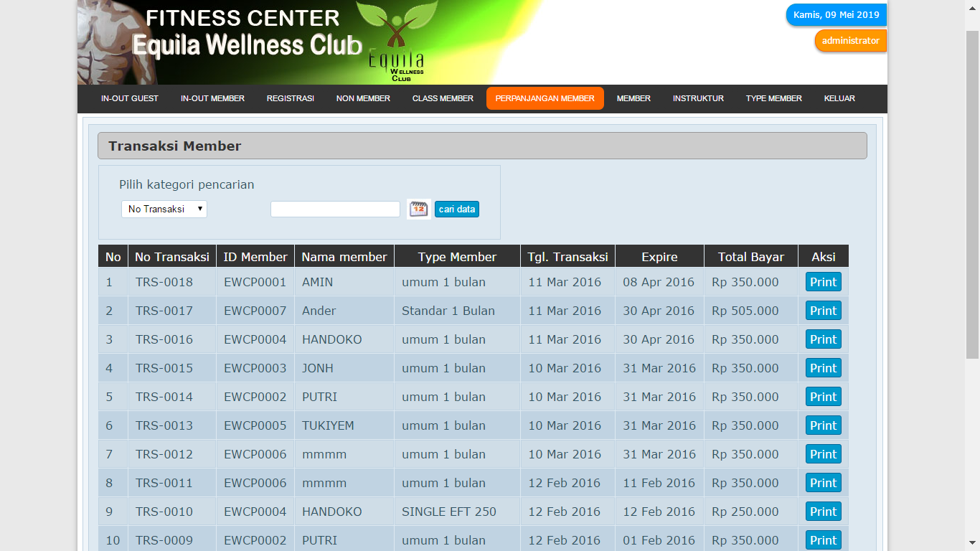Go to the REGISTRASI menu
The height and width of the screenshot is (551, 980).
(291, 98)
